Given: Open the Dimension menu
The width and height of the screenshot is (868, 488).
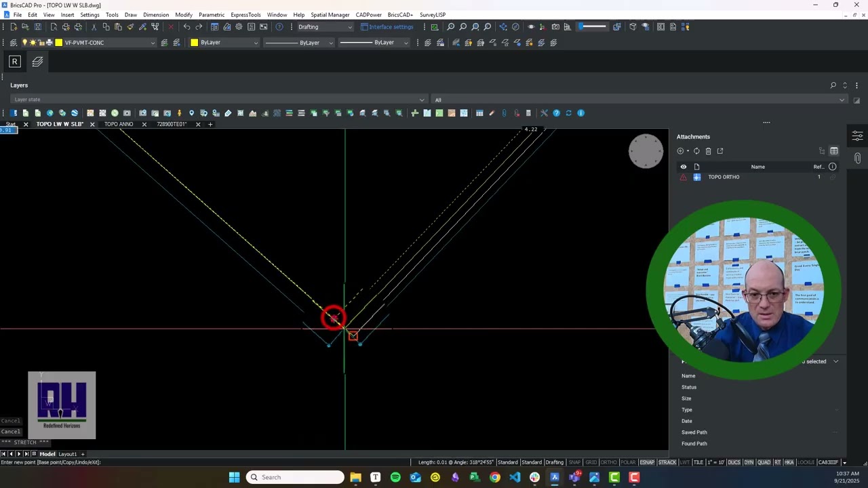Looking at the screenshot, I should point(156,15).
